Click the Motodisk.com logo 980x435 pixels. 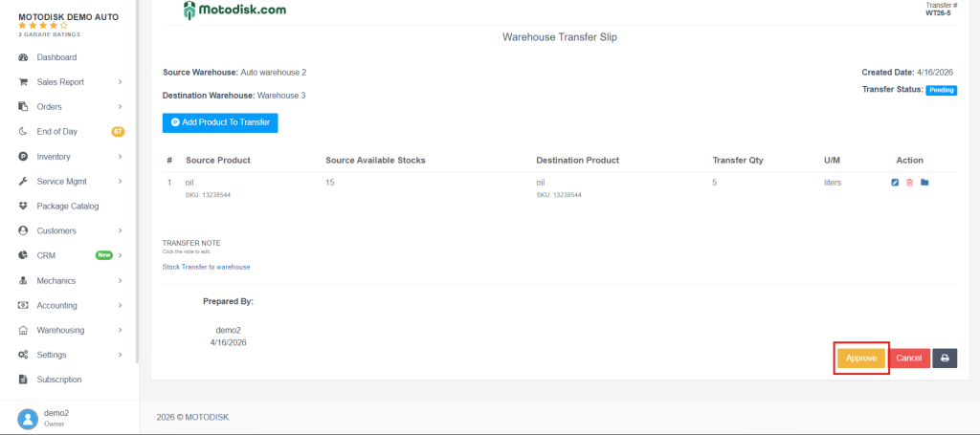[234, 11]
